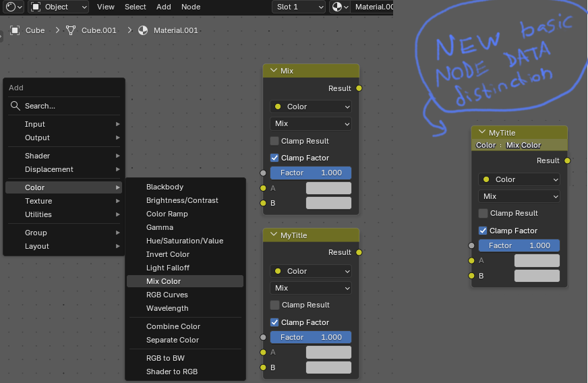Open the View menu
The image size is (588, 383).
pyautogui.click(x=106, y=7)
